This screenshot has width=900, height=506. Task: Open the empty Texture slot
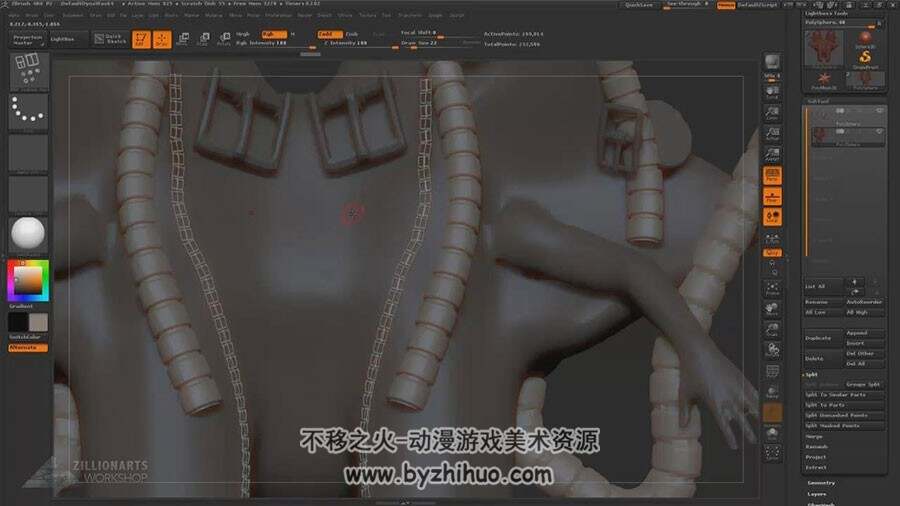point(28,194)
